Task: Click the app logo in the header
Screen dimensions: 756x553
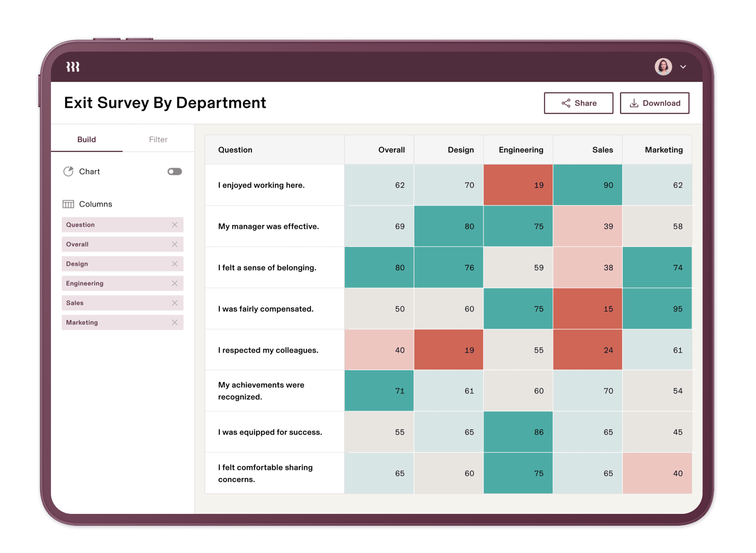Action: 73,67
